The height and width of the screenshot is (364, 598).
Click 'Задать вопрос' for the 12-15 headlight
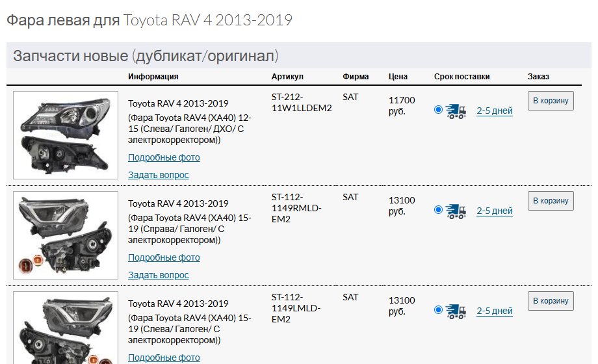point(158,175)
